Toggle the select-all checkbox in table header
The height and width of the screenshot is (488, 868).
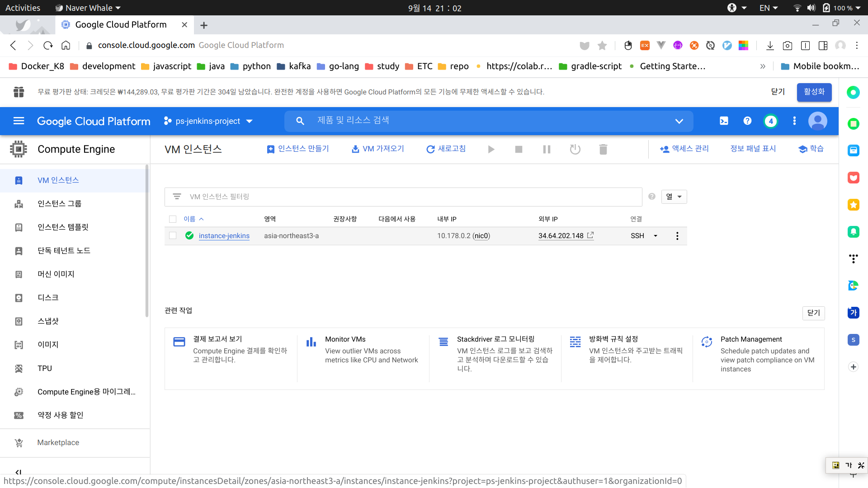point(173,219)
